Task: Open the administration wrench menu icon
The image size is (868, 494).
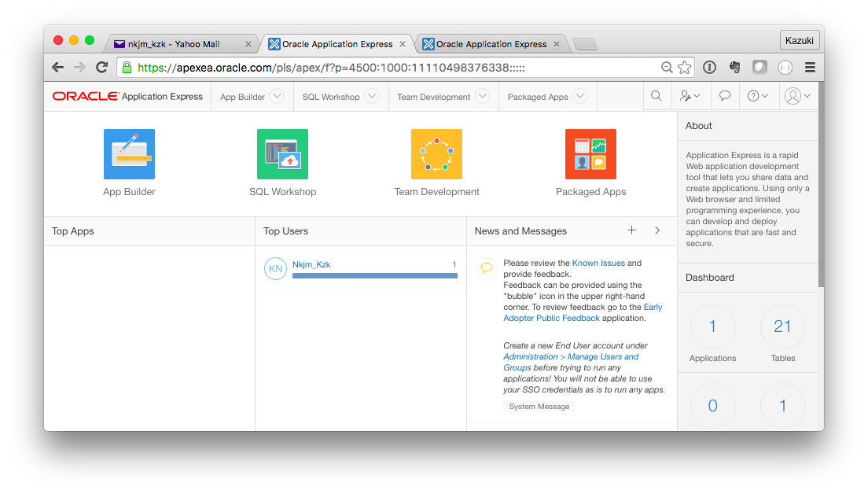Action: click(x=690, y=97)
